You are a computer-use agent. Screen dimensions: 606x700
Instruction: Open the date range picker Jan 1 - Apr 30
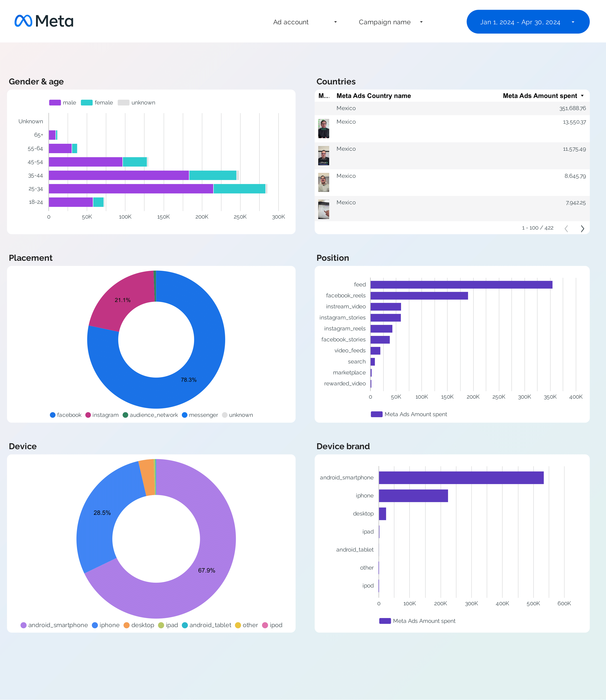click(528, 22)
